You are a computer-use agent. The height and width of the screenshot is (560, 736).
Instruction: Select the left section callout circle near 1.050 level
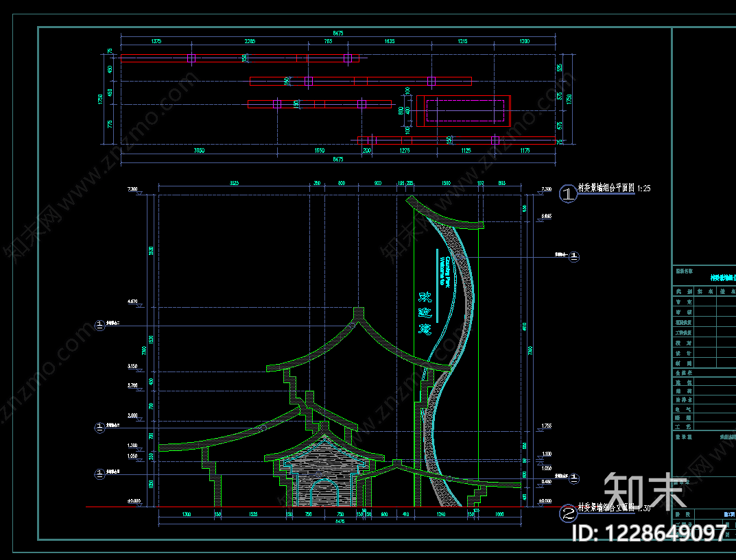click(x=99, y=474)
